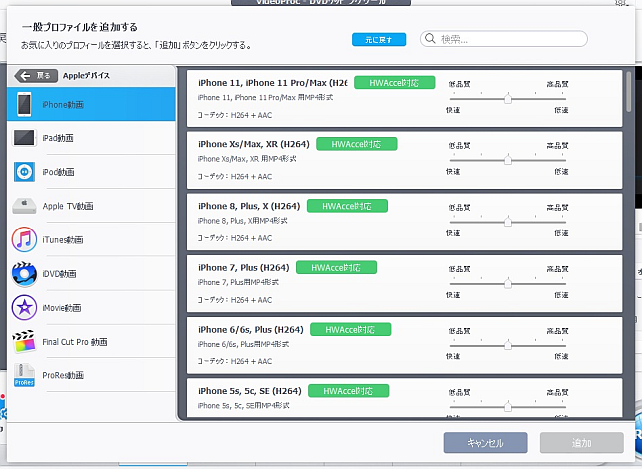
Task: Click codec text under iPhone 8, Plus, X
Action: [235, 238]
